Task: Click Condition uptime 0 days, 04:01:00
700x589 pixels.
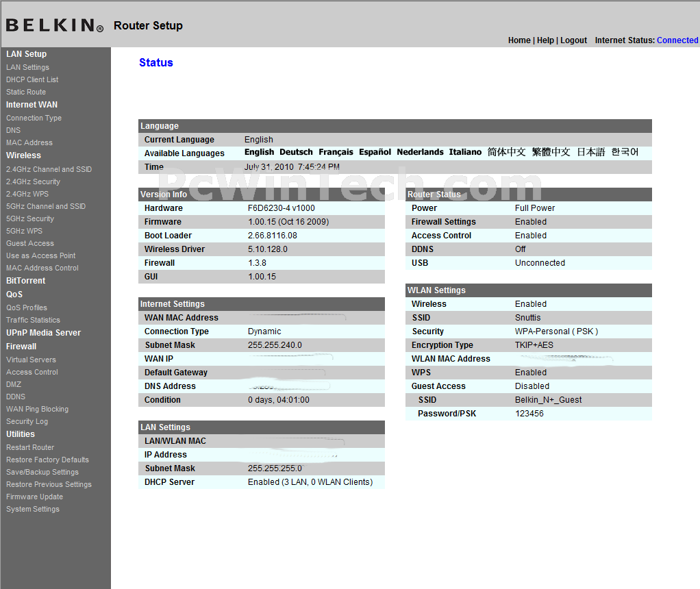Action: click(x=279, y=400)
